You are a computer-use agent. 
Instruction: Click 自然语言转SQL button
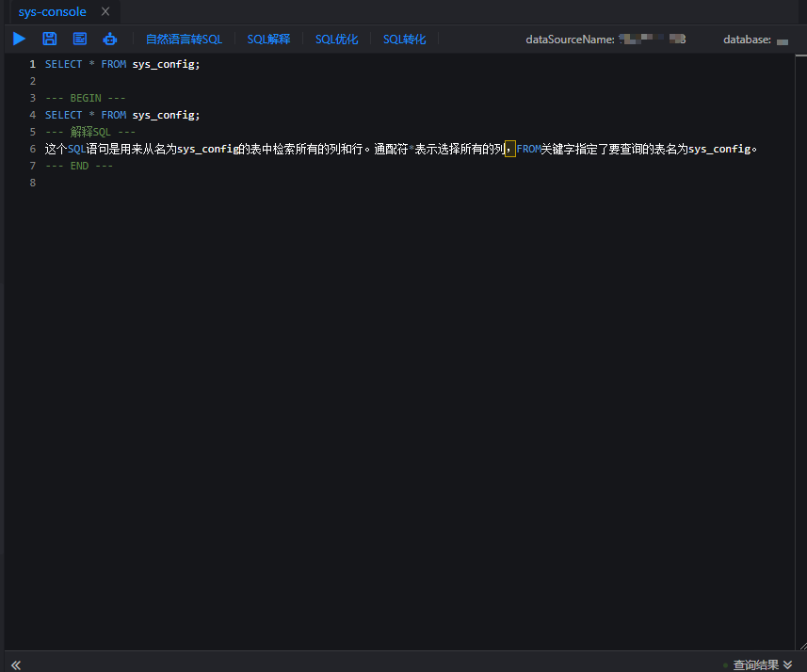pos(184,40)
